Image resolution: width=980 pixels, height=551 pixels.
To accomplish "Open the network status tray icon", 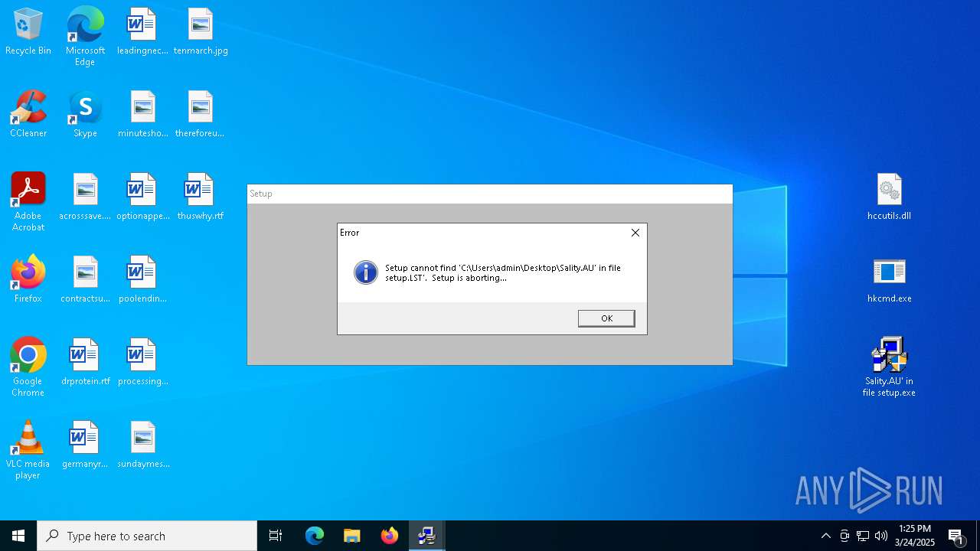I will [863, 536].
